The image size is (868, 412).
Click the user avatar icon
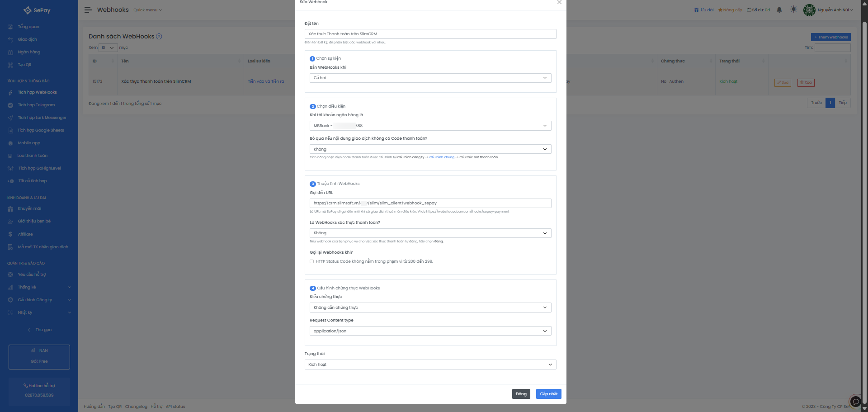tap(809, 10)
